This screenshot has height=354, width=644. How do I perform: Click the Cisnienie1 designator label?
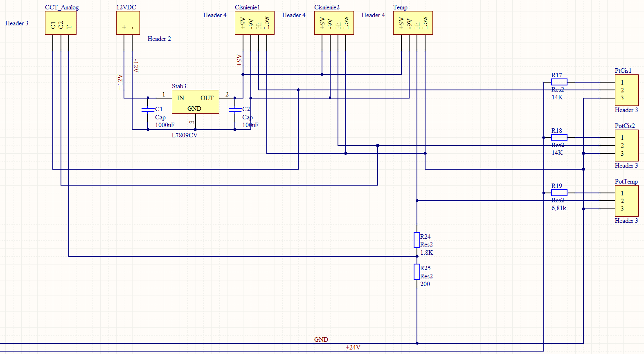[248, 7]
